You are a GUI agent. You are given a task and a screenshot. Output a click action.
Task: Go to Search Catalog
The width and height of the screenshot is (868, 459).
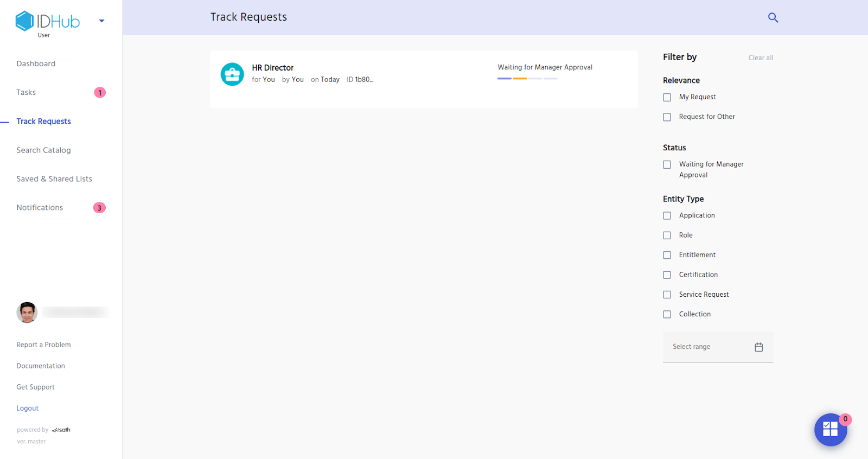[43, 150]
